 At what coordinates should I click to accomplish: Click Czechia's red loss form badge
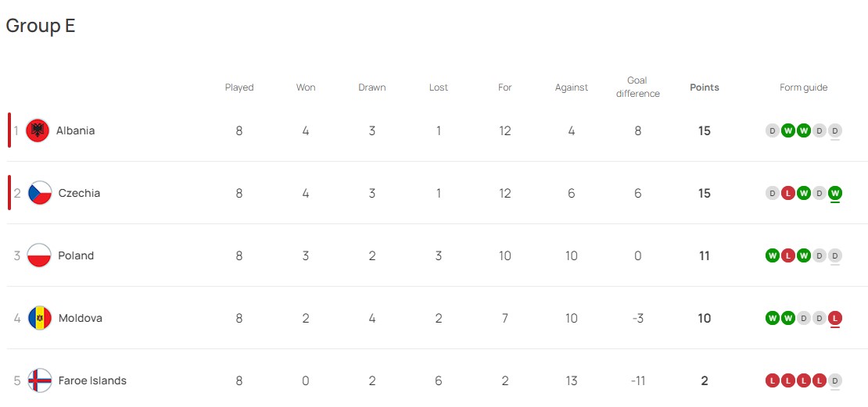point(788,193)
